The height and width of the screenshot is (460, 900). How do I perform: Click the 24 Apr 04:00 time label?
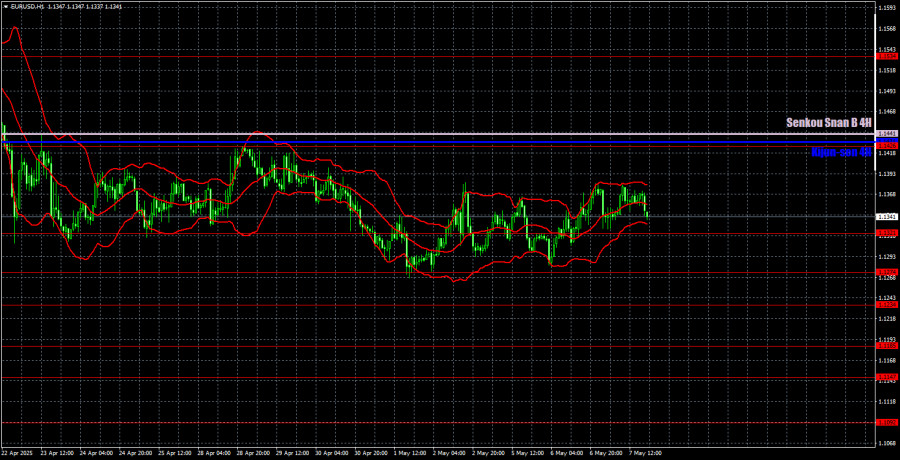[94, 453]
